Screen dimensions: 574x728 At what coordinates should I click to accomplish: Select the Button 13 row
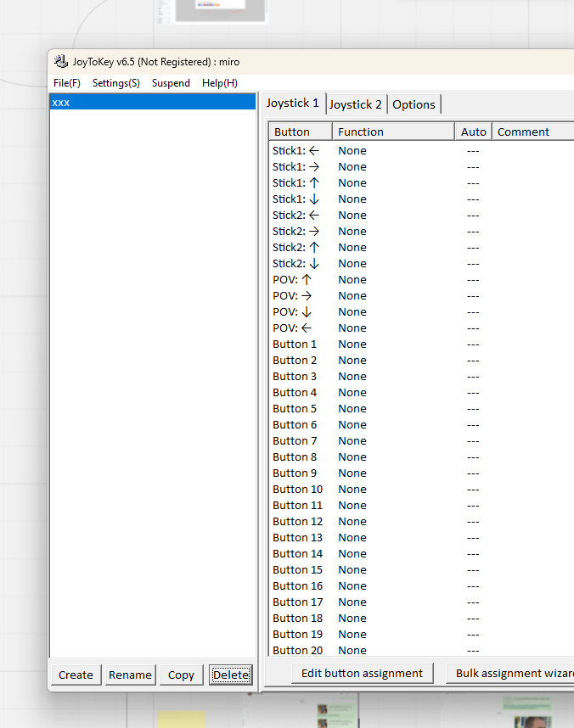tap(421, 538)
